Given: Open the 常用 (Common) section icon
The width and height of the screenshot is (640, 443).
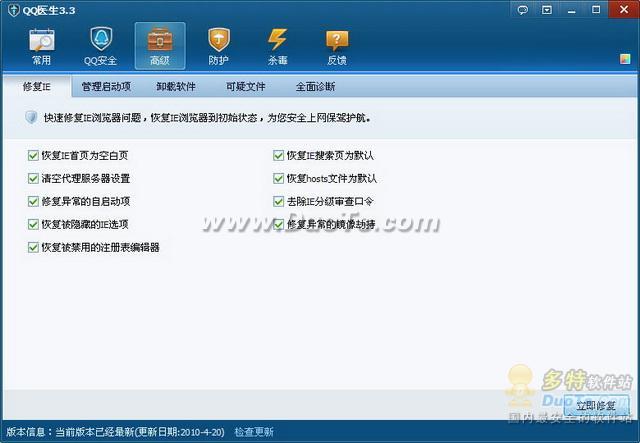Looking at the screenshot, I should tap(41, 44).
